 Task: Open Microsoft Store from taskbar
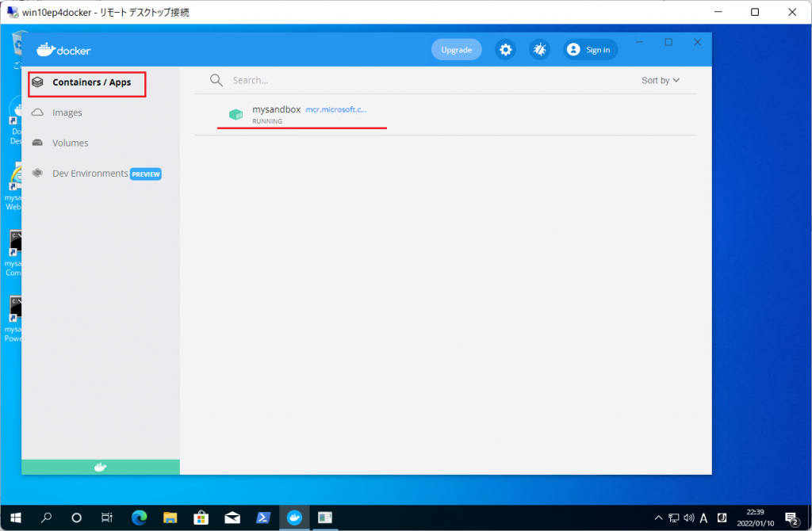201,518
